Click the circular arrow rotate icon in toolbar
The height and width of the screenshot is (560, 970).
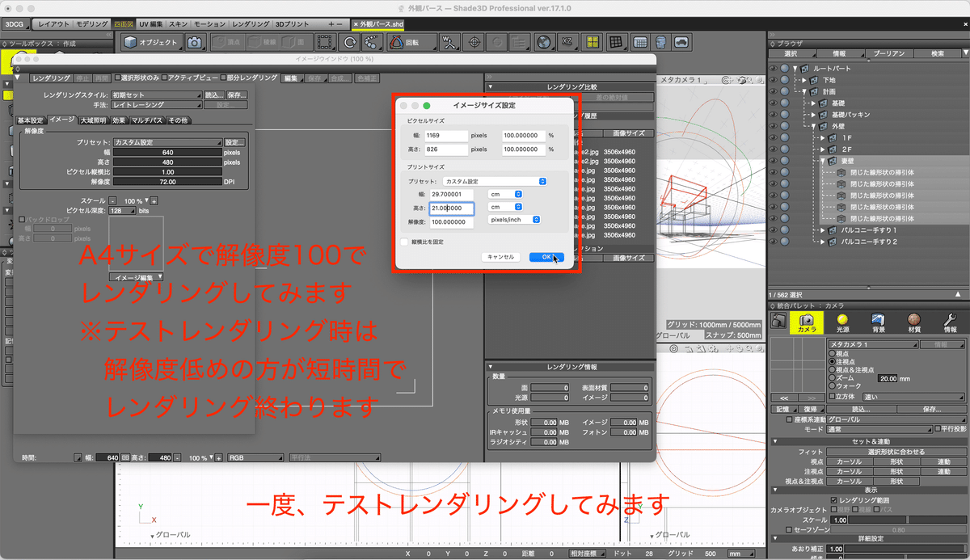point(351,42)
